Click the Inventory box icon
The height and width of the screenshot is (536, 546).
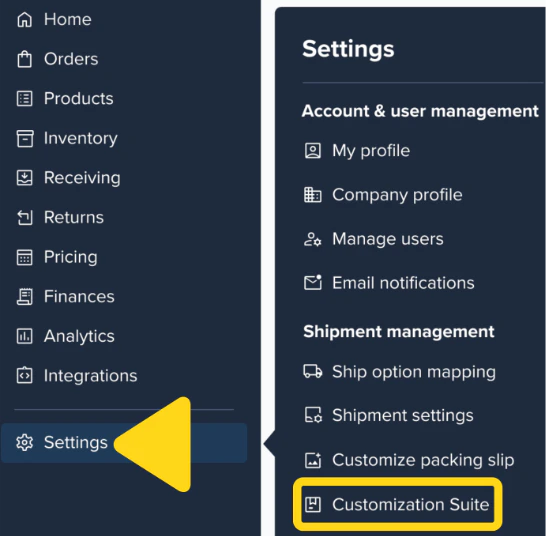coord(25,138)
